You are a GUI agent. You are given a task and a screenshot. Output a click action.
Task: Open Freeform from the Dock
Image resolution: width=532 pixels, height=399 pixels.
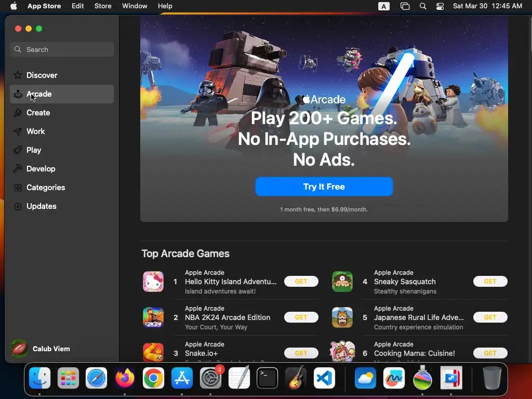point(394,378)
